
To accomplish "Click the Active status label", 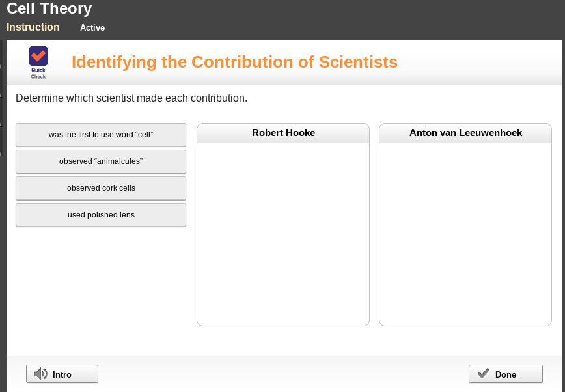I will [x=92, y=28].
